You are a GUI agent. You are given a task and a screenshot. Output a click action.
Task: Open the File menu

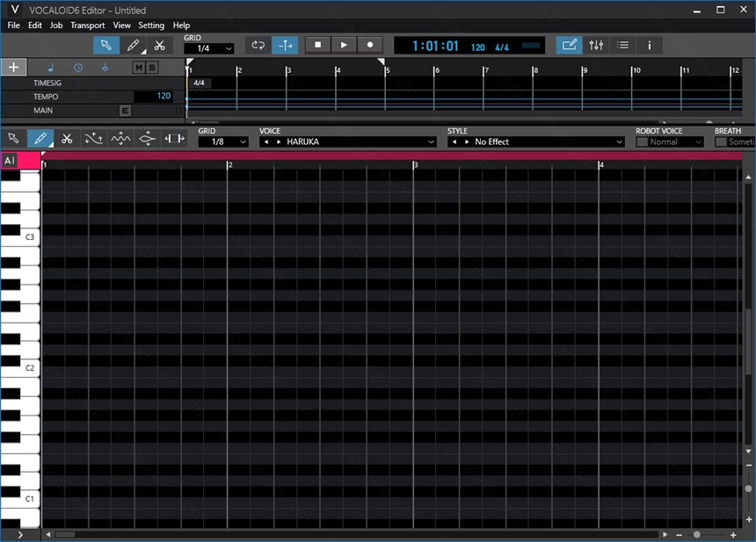coord(13,25)
